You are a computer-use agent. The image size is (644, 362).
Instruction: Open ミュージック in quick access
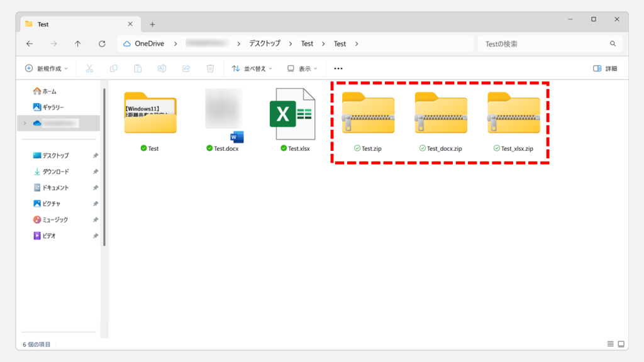pyautogui.click(x=50, y=219)
